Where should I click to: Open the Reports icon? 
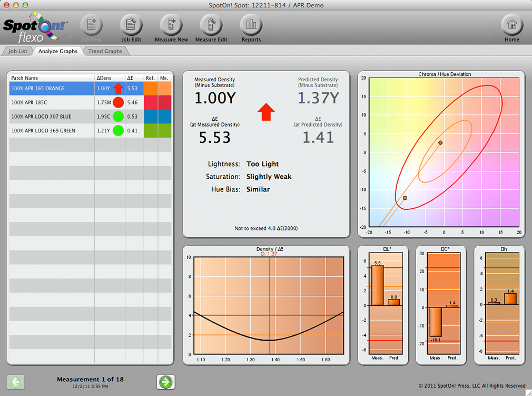click(x=251, y=25)
